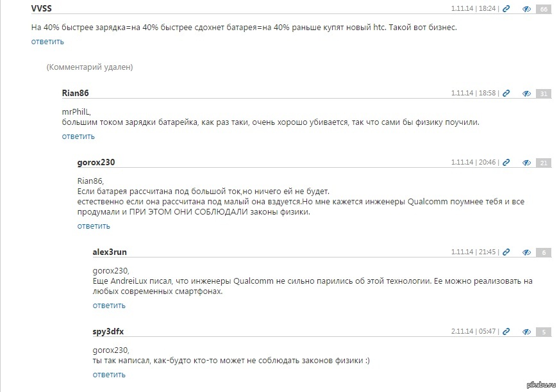Image resolution: width=559 pixels, height=392 pixels.
Task: Hide VVSS comment using eye icon
Action: point(526,9)
